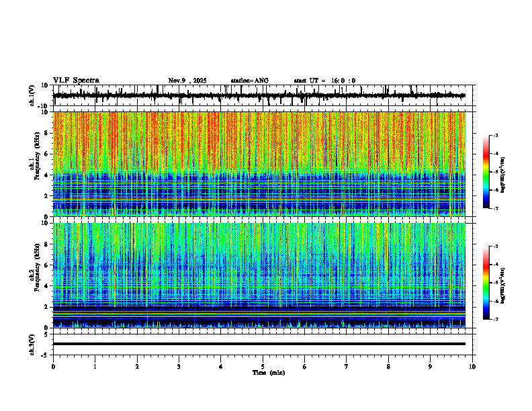Click time axis tick label "6"

[x=305, y=367]
